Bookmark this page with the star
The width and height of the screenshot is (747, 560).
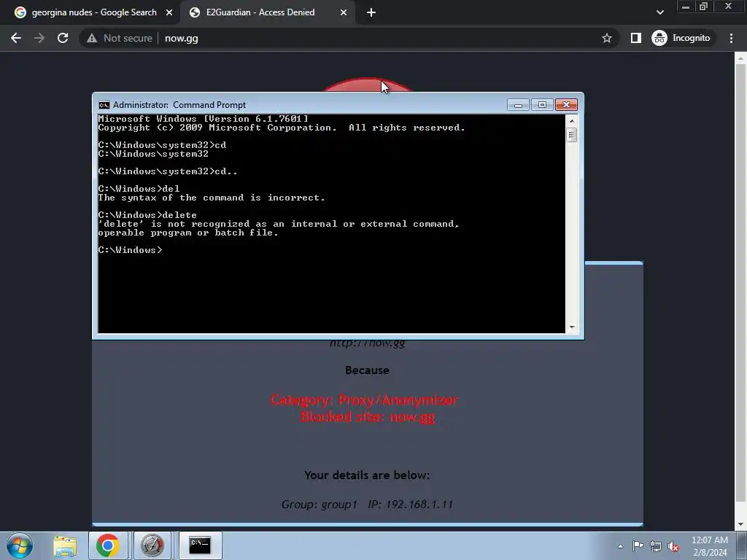coord(606,38)
